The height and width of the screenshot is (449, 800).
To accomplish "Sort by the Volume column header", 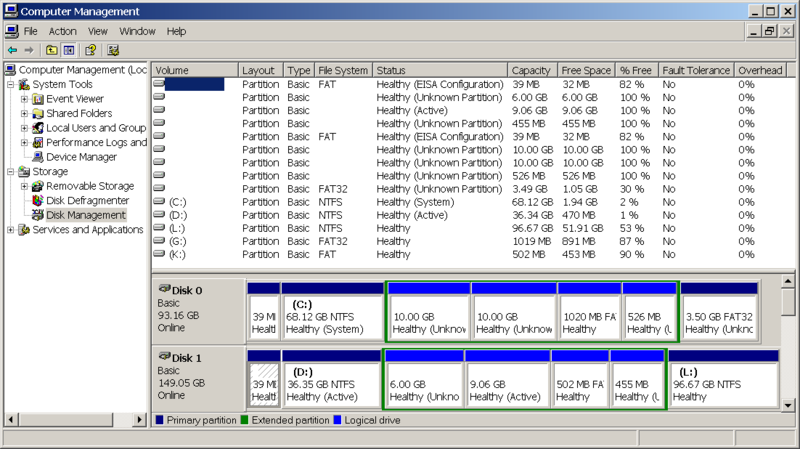I will (x=195, y=70).
